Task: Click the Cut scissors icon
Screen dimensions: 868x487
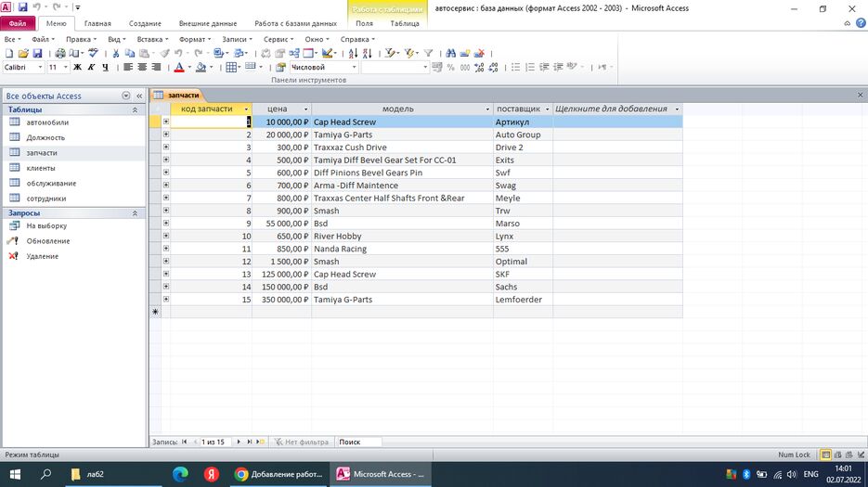Action: point(116,53)
